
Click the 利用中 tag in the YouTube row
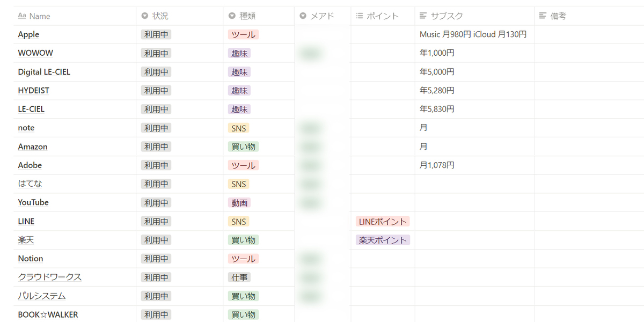(156, 202)
